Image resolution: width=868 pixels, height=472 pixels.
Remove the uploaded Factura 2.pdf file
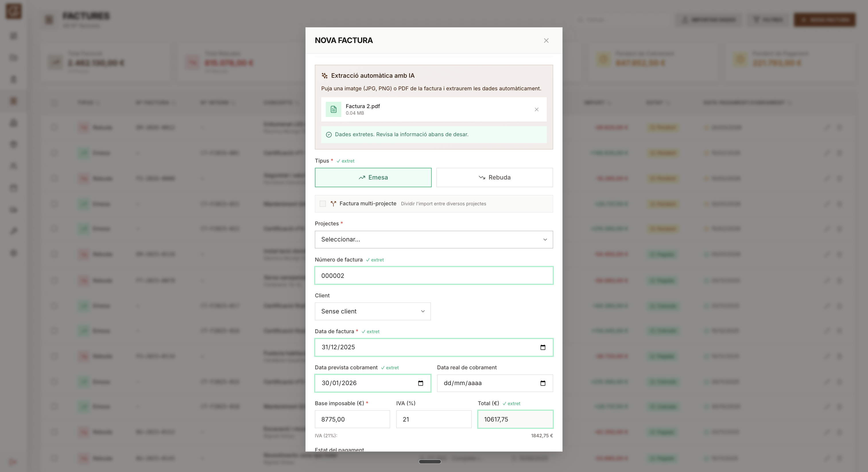point(536,110)
